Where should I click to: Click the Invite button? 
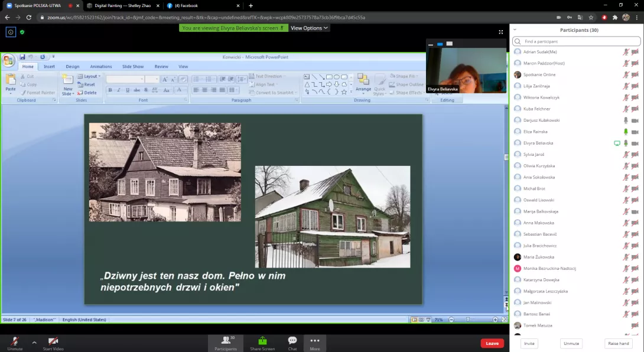coord(529,343)
